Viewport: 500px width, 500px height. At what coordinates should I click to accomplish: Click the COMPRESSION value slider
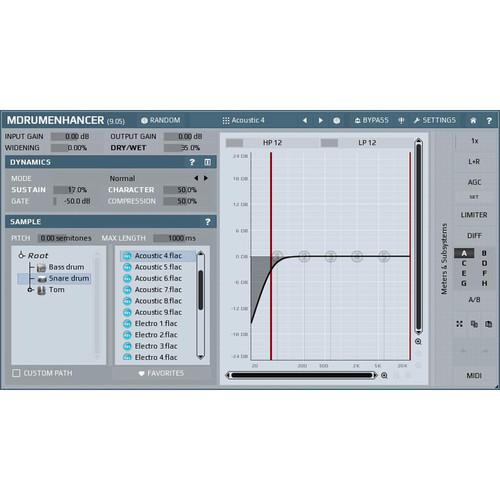[182, 201]
